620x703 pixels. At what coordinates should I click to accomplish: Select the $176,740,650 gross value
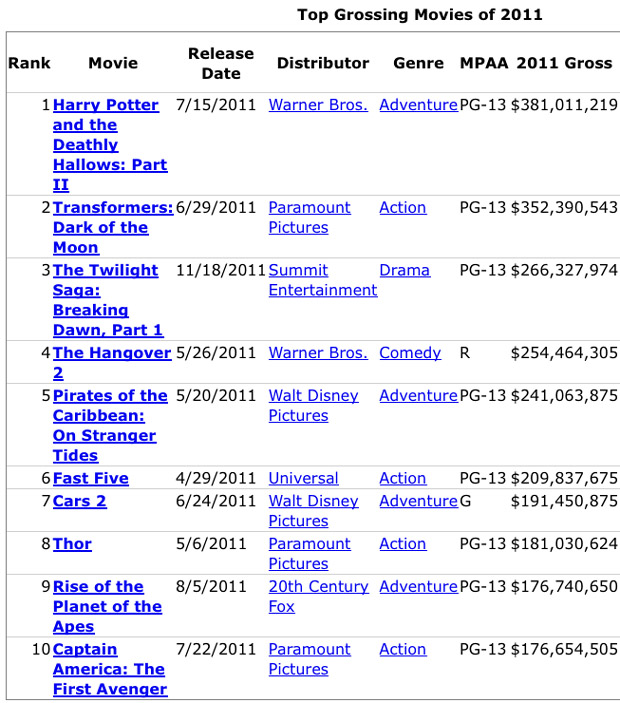click(x=564, y=586)
